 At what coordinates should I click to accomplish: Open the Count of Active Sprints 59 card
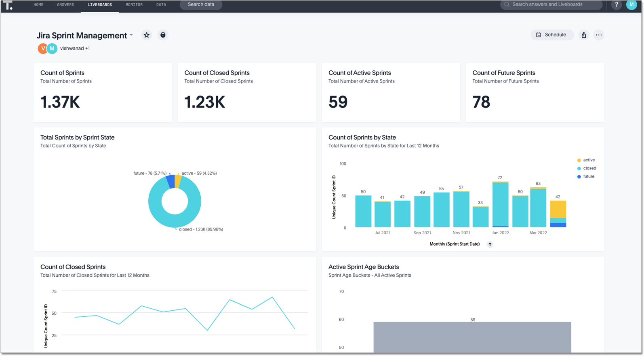point(391,92)
